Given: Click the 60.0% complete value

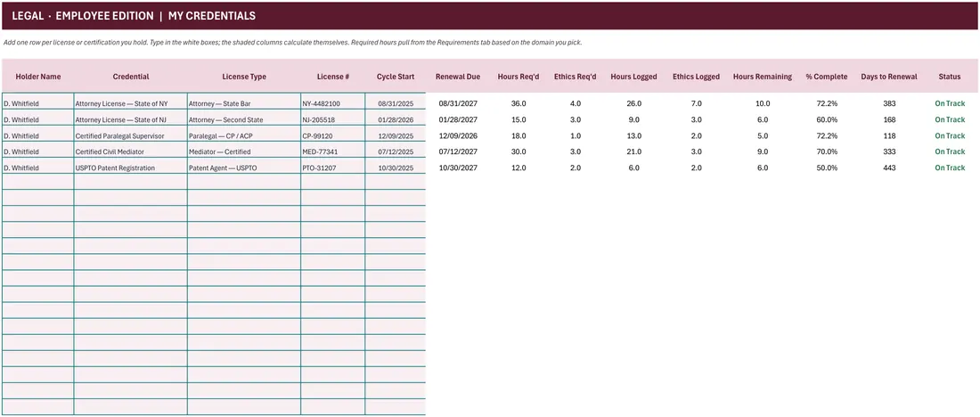Looking at the screenshot, I should click(x=827, y=119).
